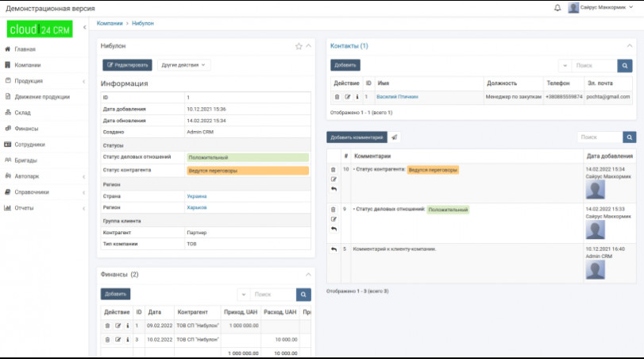The height and width of the screenshot is (359, 644).
Task: Collapse the sidebar using the arrow toggle
Action: click(84, 28)
